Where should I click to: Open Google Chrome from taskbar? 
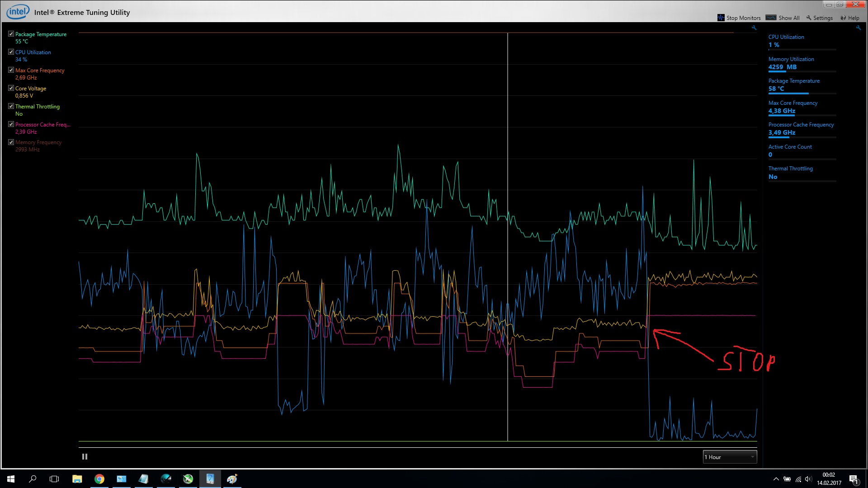(99, 479)
